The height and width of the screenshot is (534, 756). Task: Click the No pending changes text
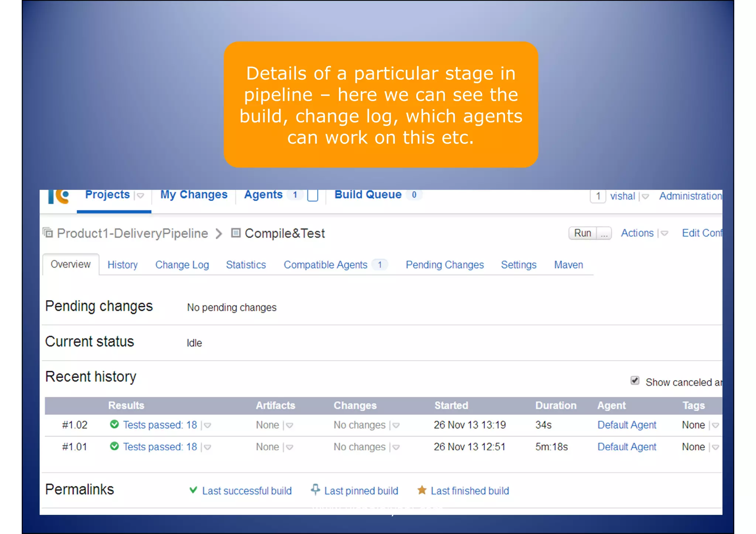231,307
